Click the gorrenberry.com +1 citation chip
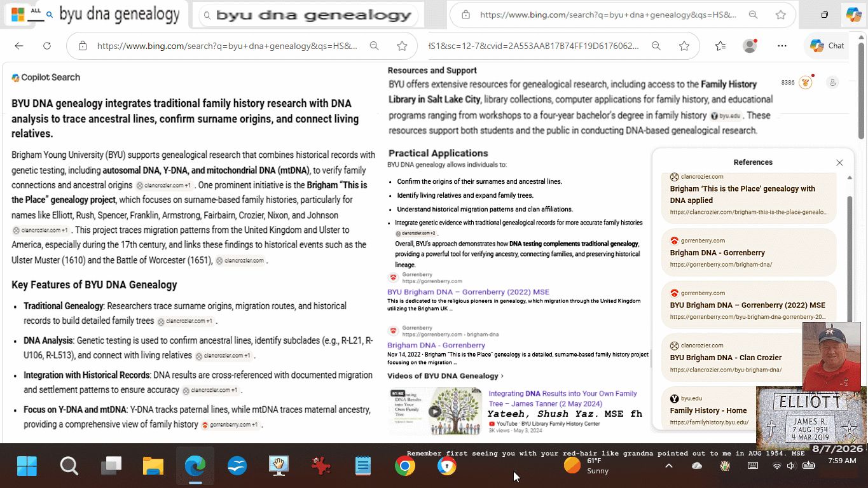The height and width of the screenshot is (488, 868). click(x=230, y=425)
